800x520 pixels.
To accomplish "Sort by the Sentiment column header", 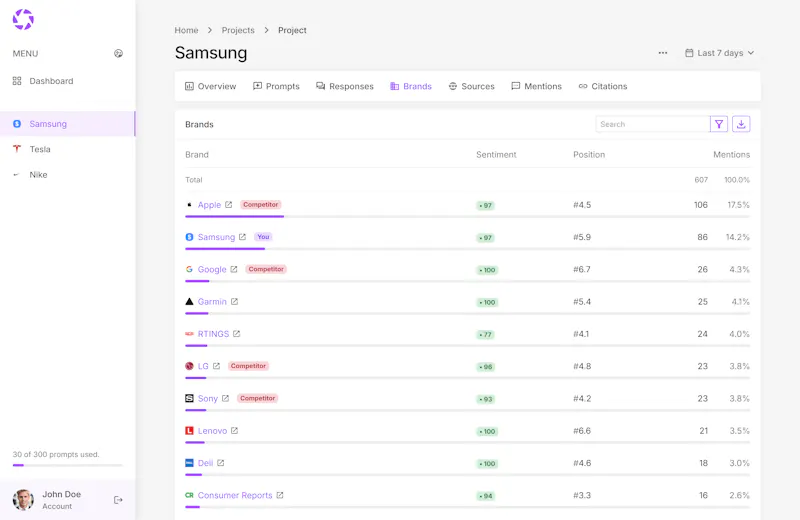I will click(496, 155).
